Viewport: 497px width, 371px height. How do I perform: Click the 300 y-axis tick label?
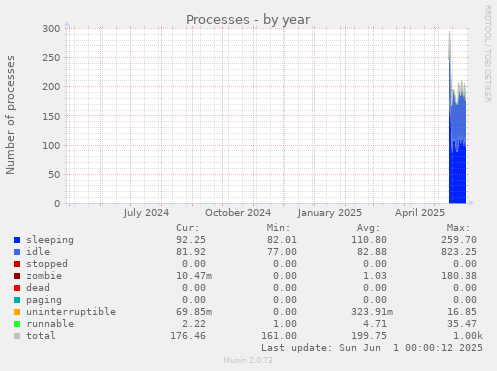(x=51, y=29)
